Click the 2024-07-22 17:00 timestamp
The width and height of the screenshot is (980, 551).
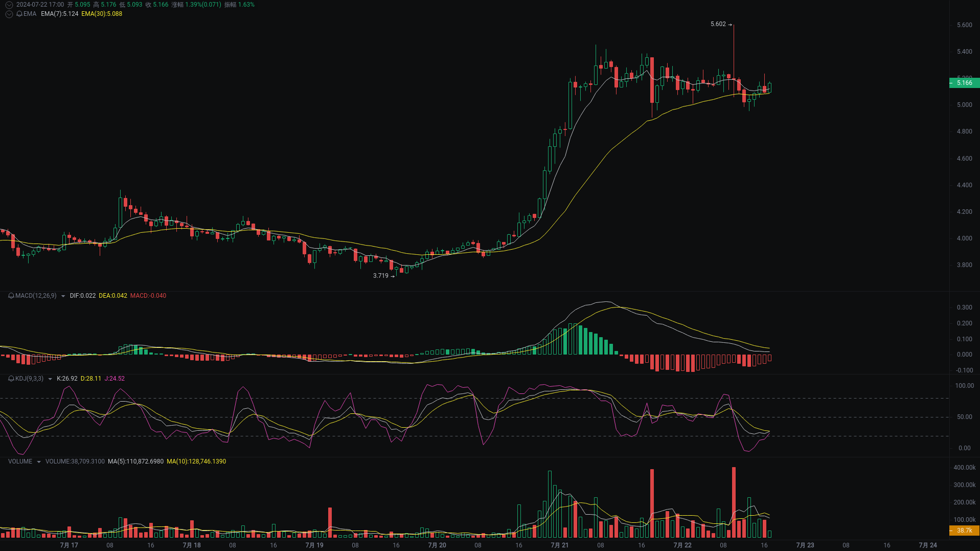[x=40, y=5]
